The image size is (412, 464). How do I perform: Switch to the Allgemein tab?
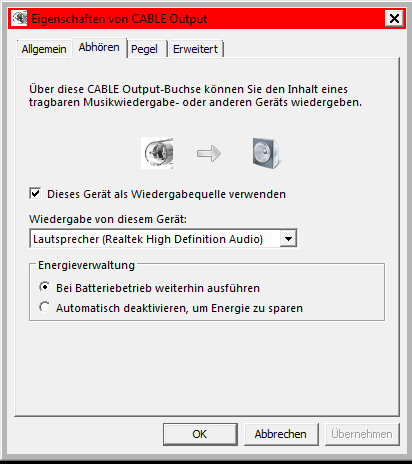point(44,49)
